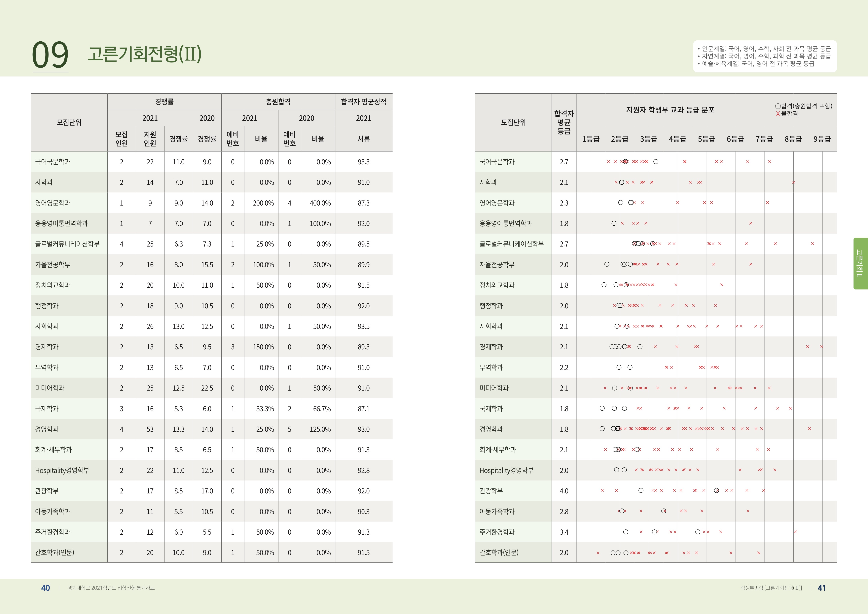The width and height of the screenshot is (868, 614).
Task: Click page number 40 in footer
Action: tap(45, 588)
